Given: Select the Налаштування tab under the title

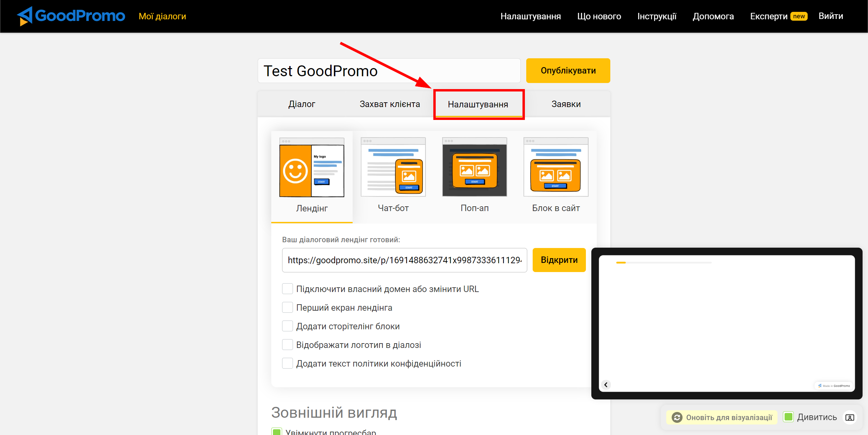Looking at the screenshot, I should click(x=478, y=104).
